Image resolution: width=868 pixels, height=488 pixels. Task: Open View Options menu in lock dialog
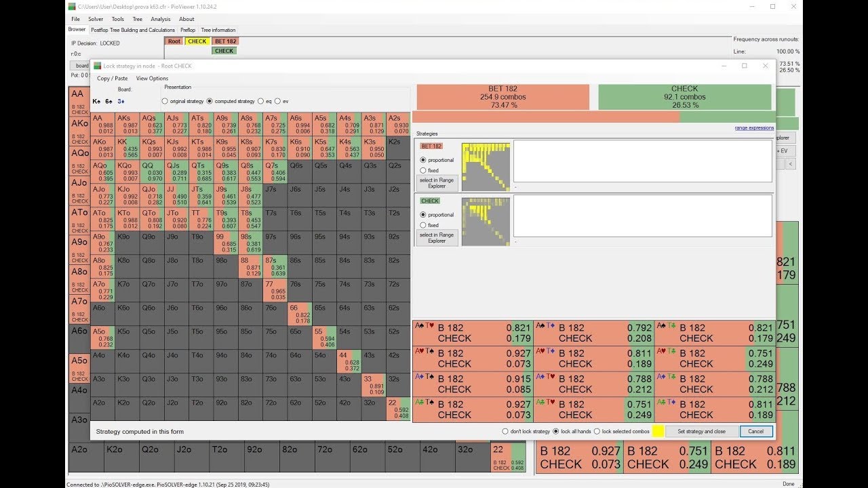point(152,79)
